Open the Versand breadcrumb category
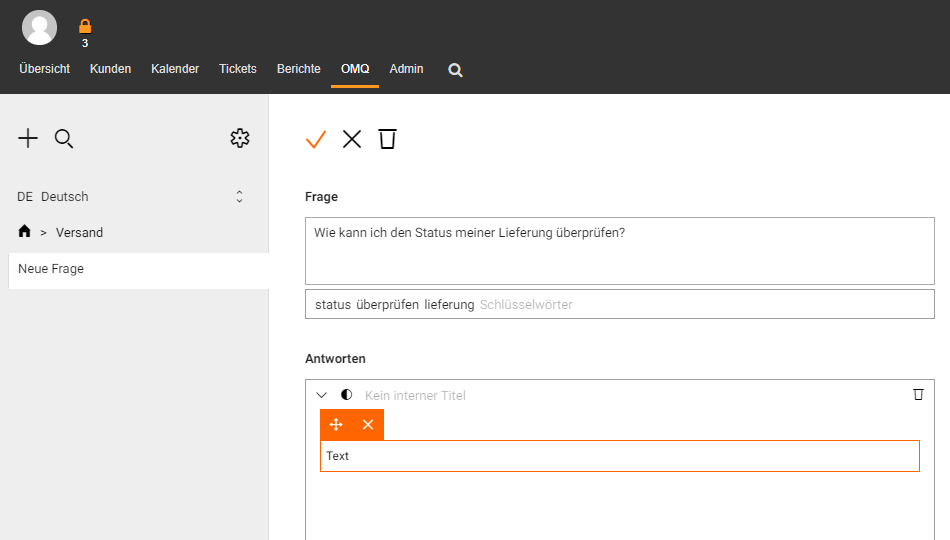Screen dimensions: 950x540 pyautogui.click(x=79, y=233)
